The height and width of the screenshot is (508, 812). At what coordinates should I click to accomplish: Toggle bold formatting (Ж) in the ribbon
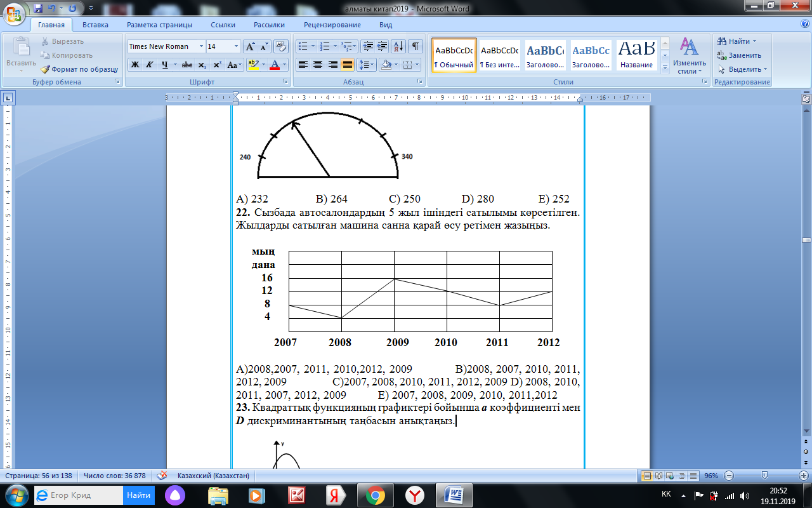pos(134,65)
